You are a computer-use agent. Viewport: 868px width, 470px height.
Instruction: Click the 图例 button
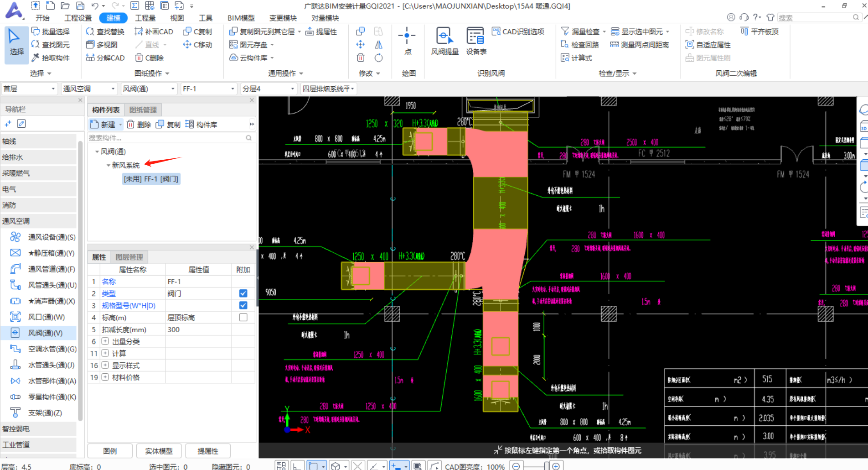(x=110, y=451)
